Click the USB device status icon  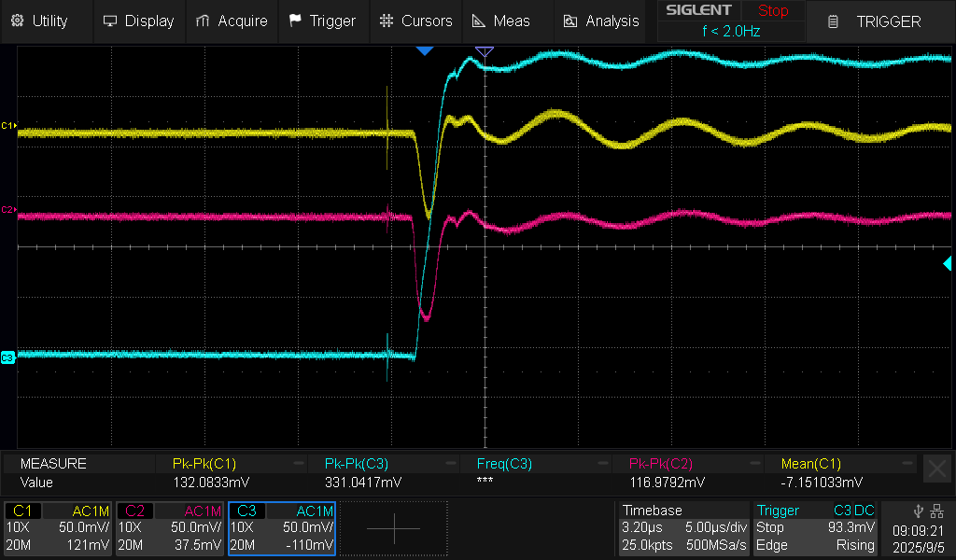click(918, 511)
